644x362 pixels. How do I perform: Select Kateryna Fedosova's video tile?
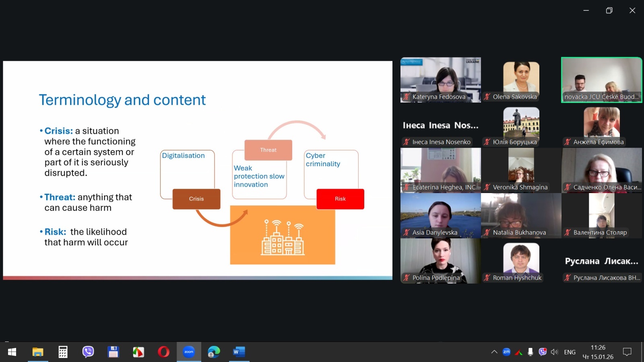pos(440,80)
